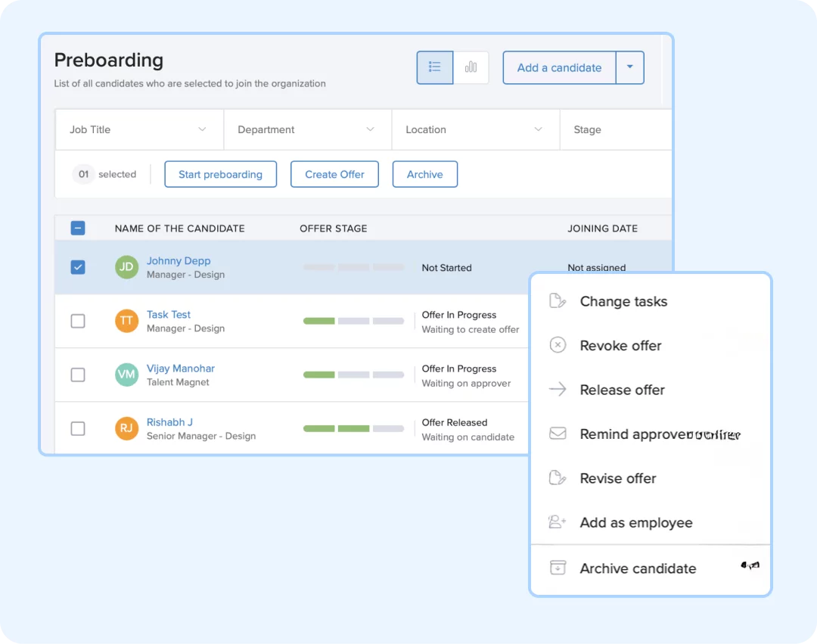Click Rishabh J's offer stage progress bar

coord(353,428)
